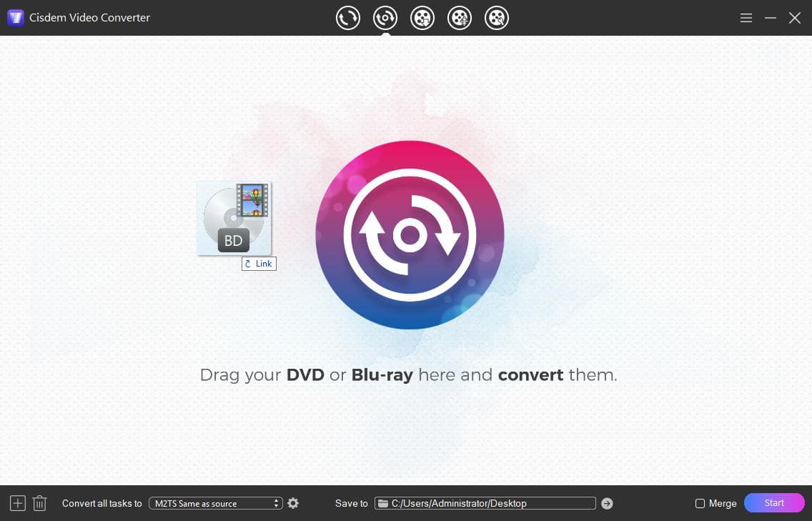This screenshot has height=521, width=812.
Task: Select the video Enhancer reel icon
Action: coord(460,18)
